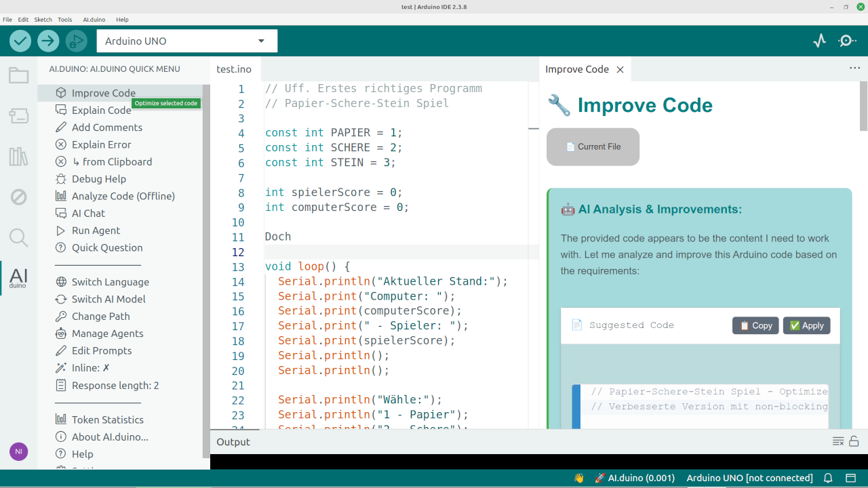Verify the sketch with the checkmark icon
This screenshot has height=488, width=868.
[x=20, y=41]
